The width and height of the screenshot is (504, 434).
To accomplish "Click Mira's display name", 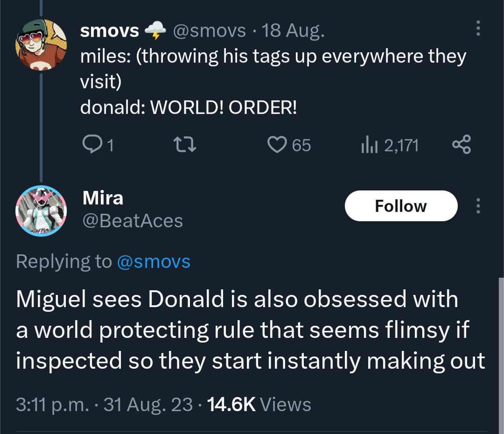I will pos(103,198).
